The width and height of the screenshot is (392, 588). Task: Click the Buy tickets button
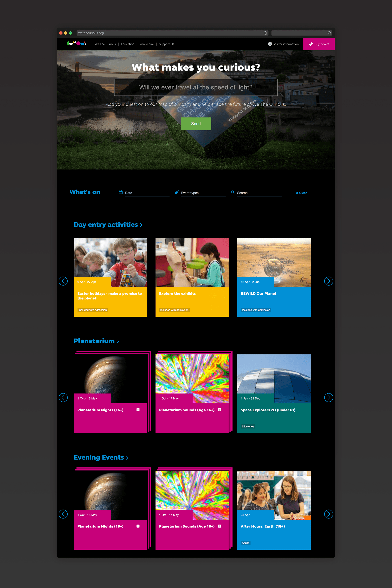click(318, 44)
